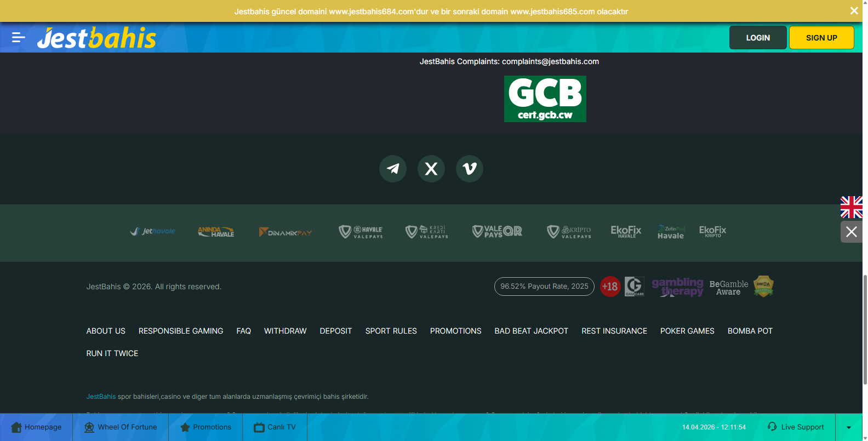Screen dimensions: 868x441
Task: Open the X (Twitter) social icon
Action: click(431, 168)
